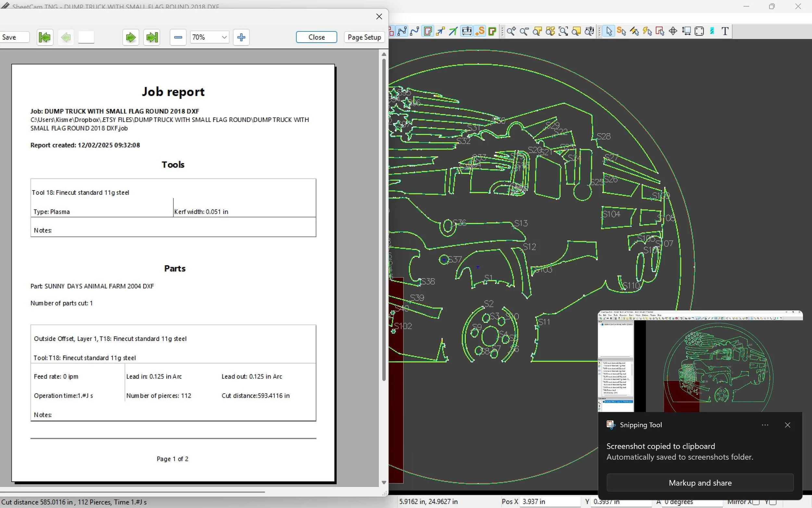This screenshot has height=508, width=812.
Task: Click the Save button in preview
Action: [x=13, y=37]
